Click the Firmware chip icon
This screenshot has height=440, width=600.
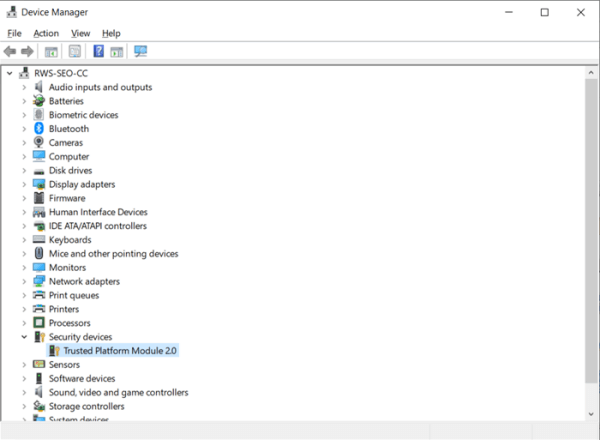[39, 198]
